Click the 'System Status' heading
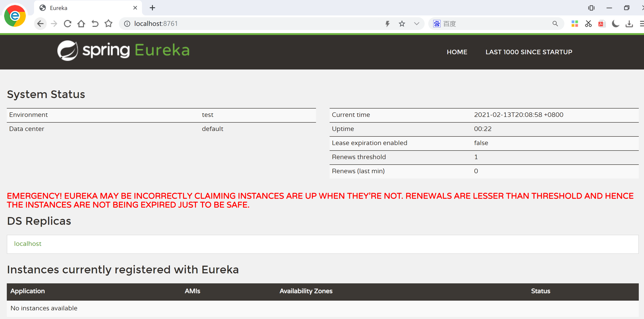Screen dimensions: 644x319 point(46,94)
